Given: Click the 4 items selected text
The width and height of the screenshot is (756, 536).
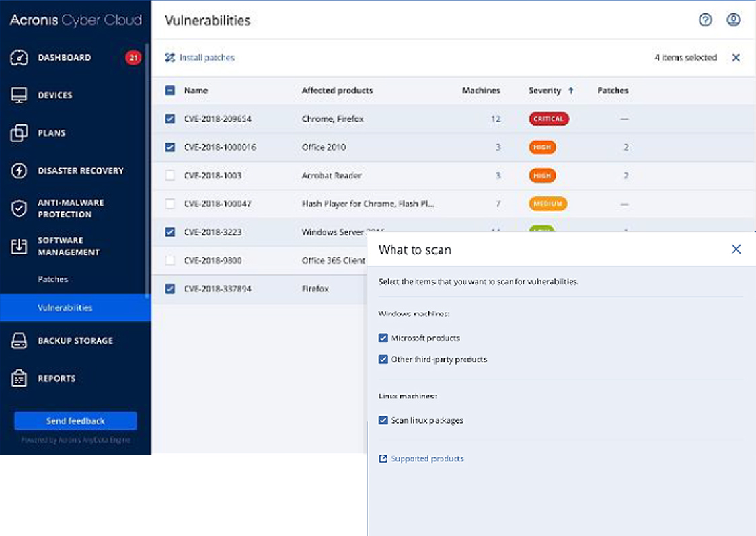Looking at the screenshot, I should coord(685,58).
